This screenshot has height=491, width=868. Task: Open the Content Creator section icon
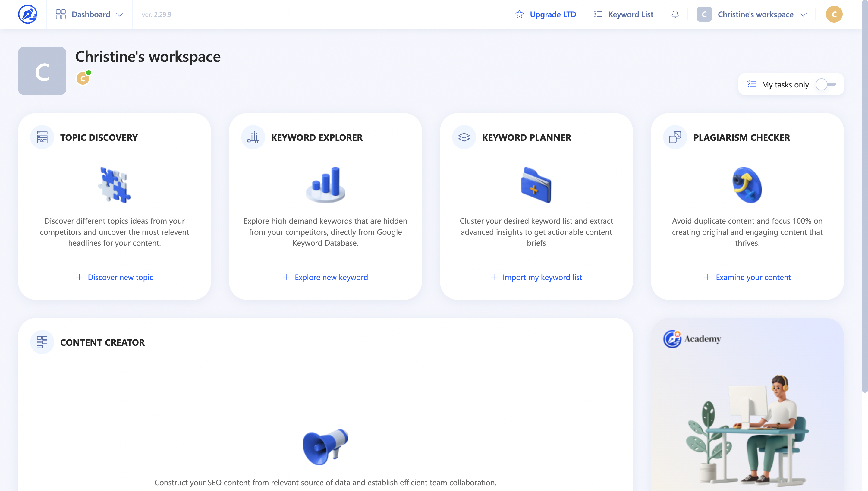(x=42, y=342)
